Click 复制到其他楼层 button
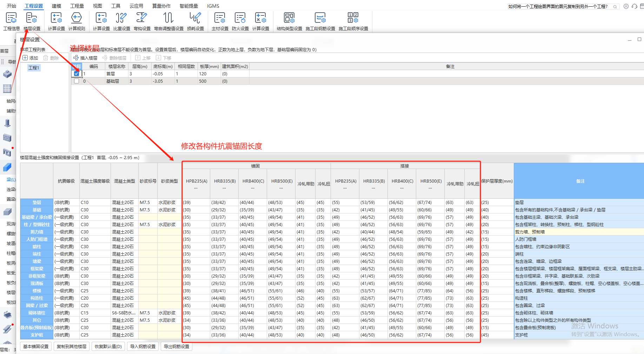This screenshot has height=354, width=644. (x=72, y=346)
